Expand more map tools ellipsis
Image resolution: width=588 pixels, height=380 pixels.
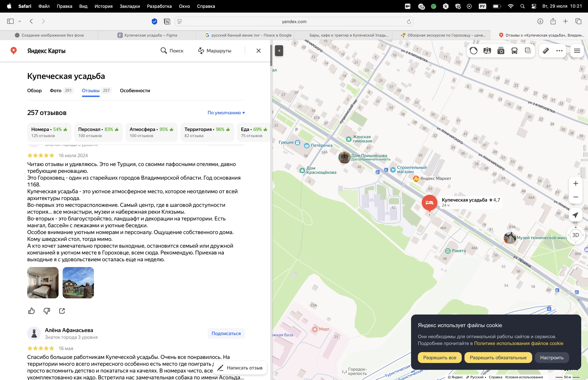coord(559,51)
